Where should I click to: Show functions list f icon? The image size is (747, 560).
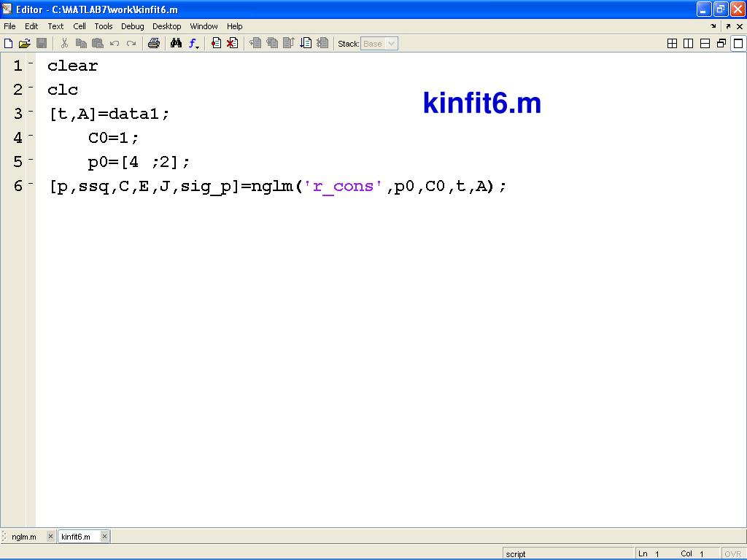[193, 44]
